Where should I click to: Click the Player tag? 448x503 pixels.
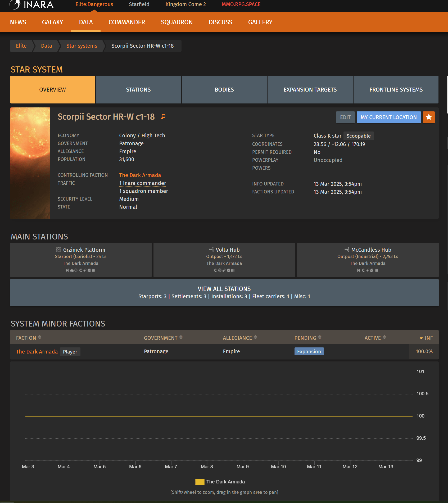click(70, 352)
